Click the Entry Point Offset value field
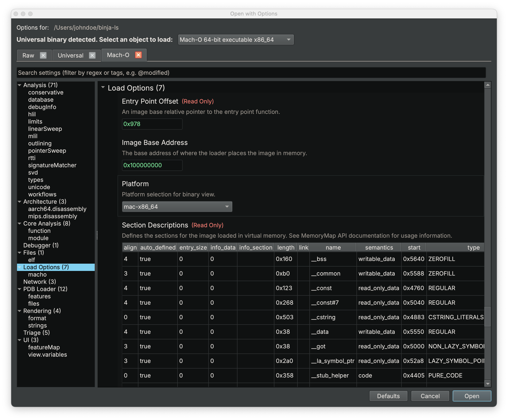Screen dimensions: 508x420 coord(152,124)
